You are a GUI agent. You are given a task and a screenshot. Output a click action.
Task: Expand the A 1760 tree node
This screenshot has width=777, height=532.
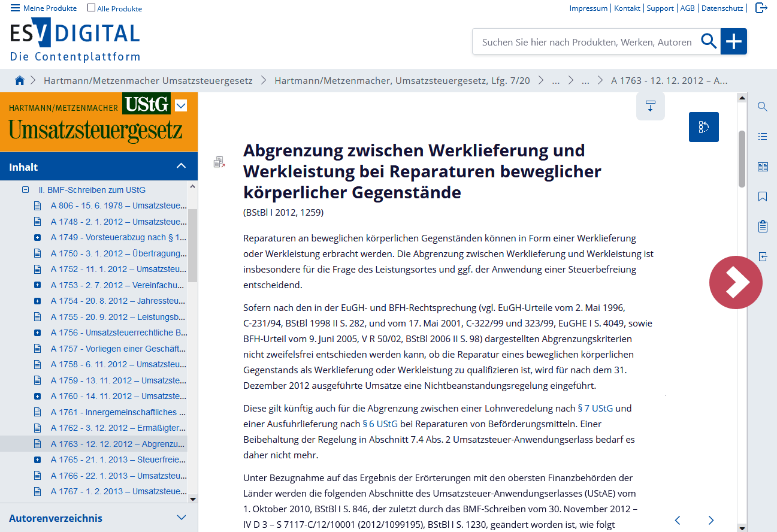(x=37, y=396)
